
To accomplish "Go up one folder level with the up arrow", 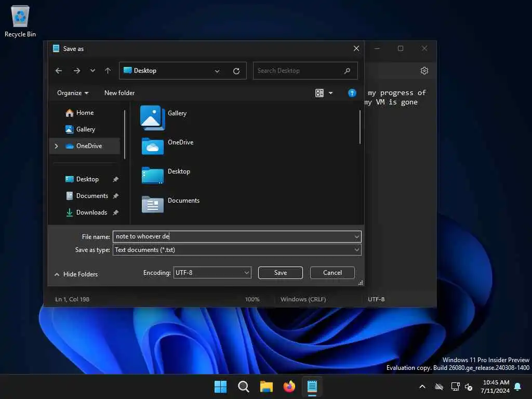I will click(x=108, y=71).
